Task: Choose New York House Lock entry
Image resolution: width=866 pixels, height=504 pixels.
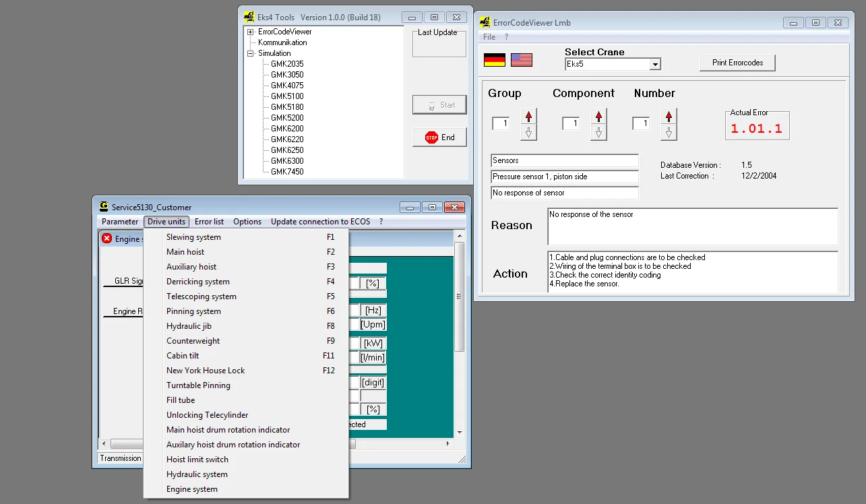Action: [x=246, y=371]
